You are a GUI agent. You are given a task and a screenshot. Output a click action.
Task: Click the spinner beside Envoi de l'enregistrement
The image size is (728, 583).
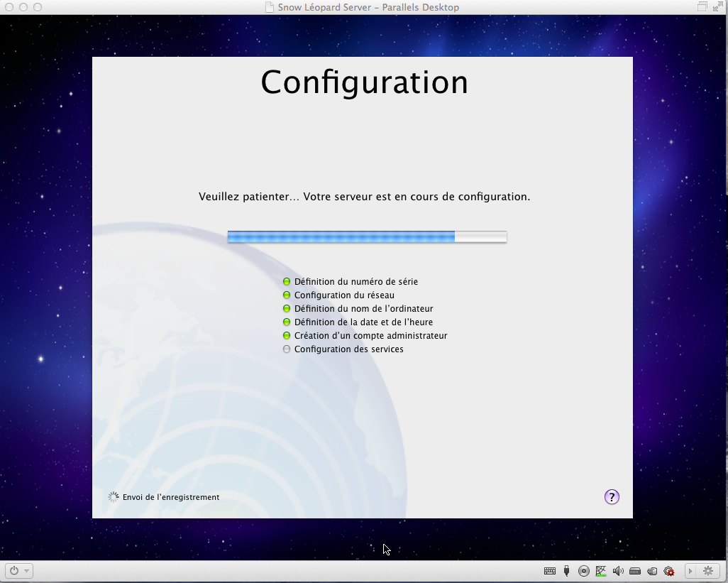114,497
